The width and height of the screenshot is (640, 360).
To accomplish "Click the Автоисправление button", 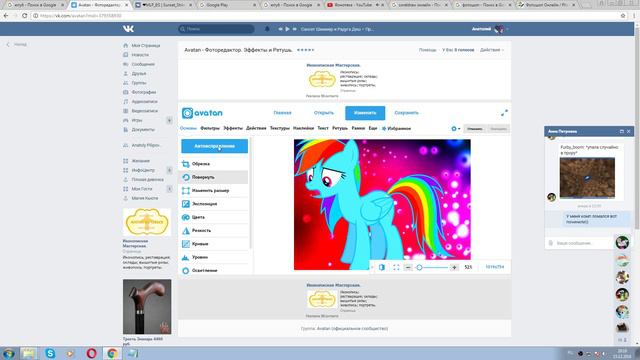I will pyautogui.click(x=215, y=146).
